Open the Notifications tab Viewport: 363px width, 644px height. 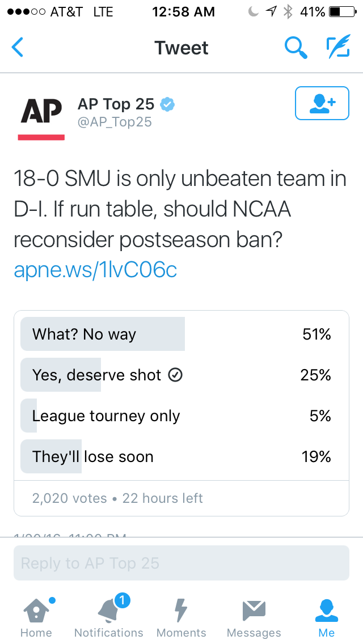pos(108,617)
